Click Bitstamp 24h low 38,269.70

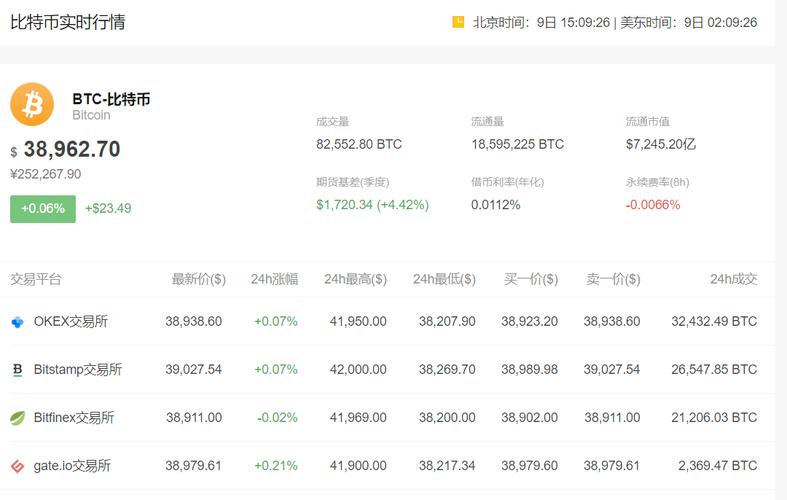pos(447,369)
